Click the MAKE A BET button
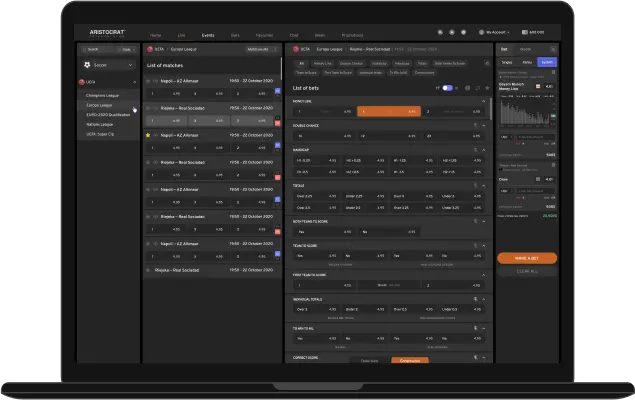The width and height of the screenshot is (635, 400). click(527, 258)
